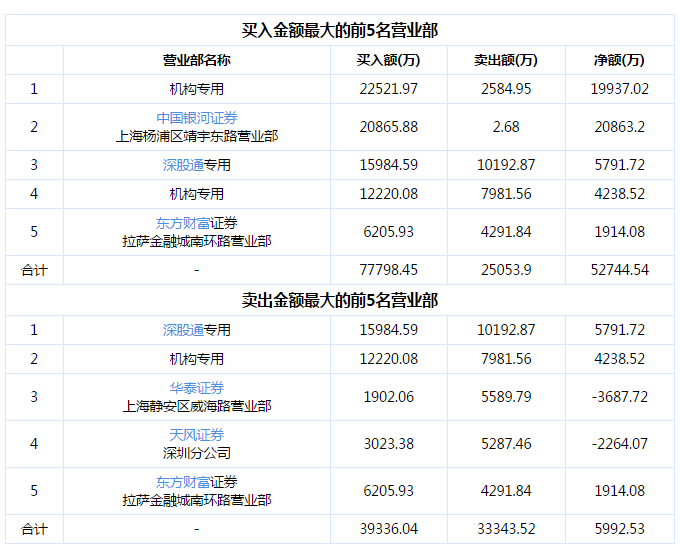The width and height of the screenshot is (683, 552).
Task: Select buy amount 3023.38
Action: [x=389, y=444]
